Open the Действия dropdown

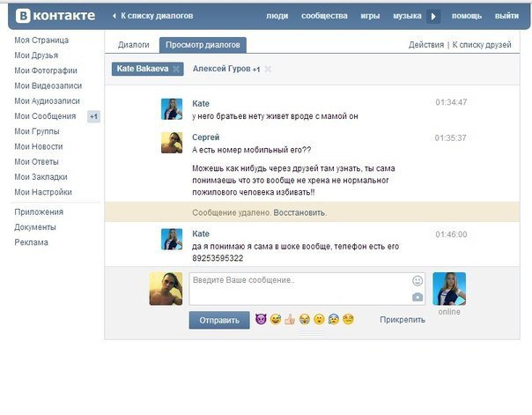point(426,45)
